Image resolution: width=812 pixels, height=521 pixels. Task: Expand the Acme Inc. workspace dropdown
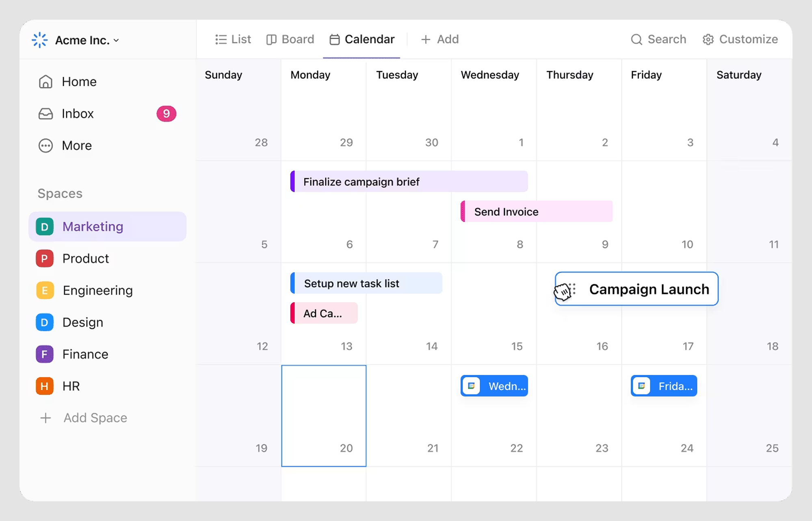click(116, 40)
